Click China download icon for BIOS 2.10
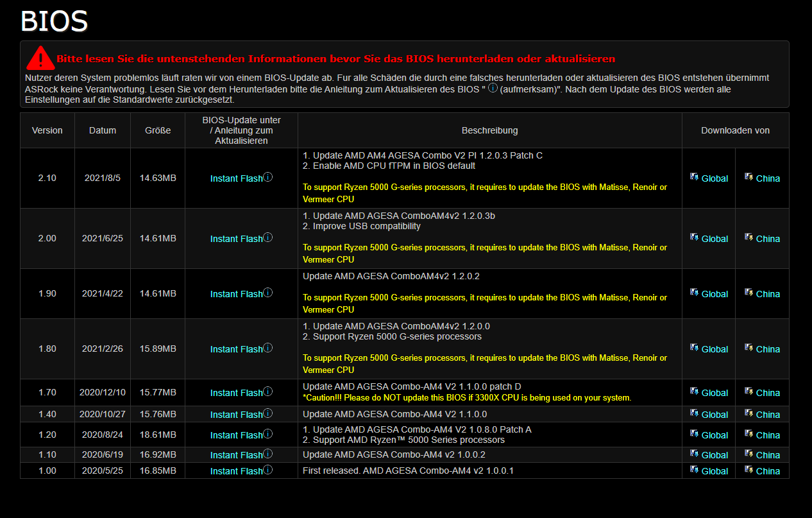This screenshot has height=518, width=812. pyautogui.click(x=749, y=177)
